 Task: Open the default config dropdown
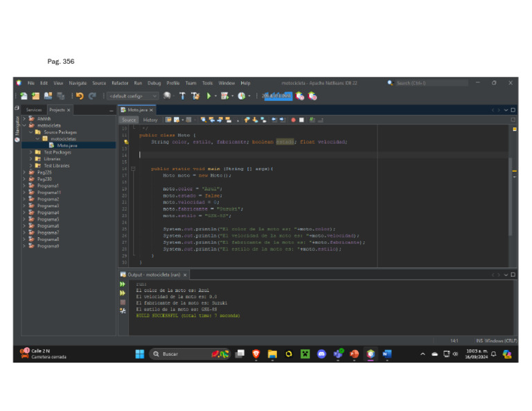[132, 96]
